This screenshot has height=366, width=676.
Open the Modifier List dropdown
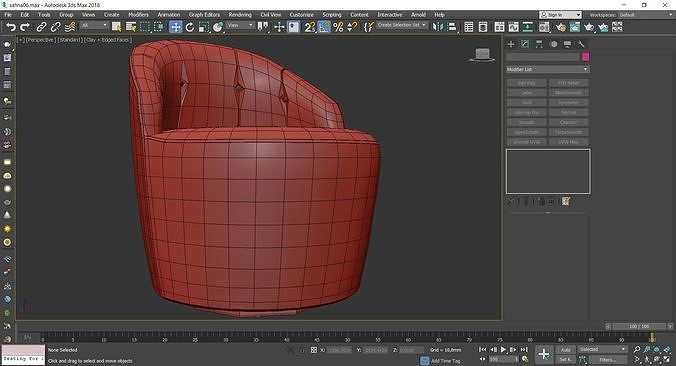coord(548,69)
